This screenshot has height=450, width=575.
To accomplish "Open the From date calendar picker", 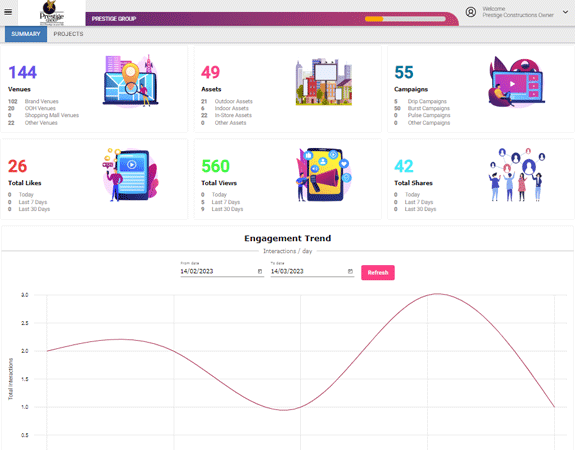I will pos(260,271).
